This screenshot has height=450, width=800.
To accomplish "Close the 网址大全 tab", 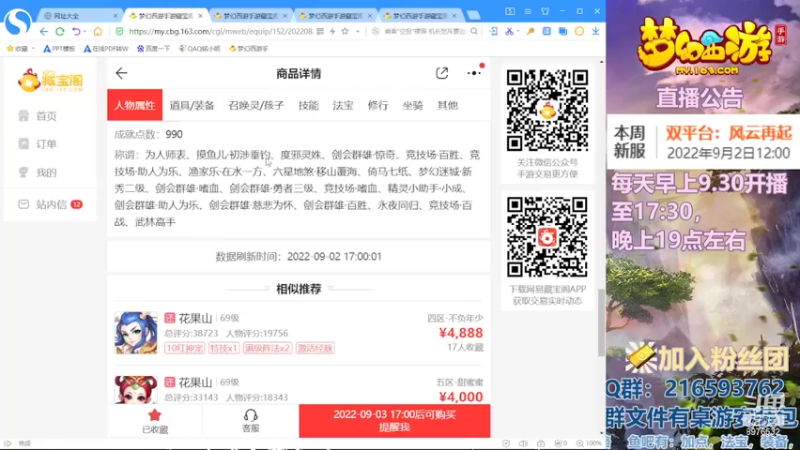I will pyautogui.click(x=115, y=16).
